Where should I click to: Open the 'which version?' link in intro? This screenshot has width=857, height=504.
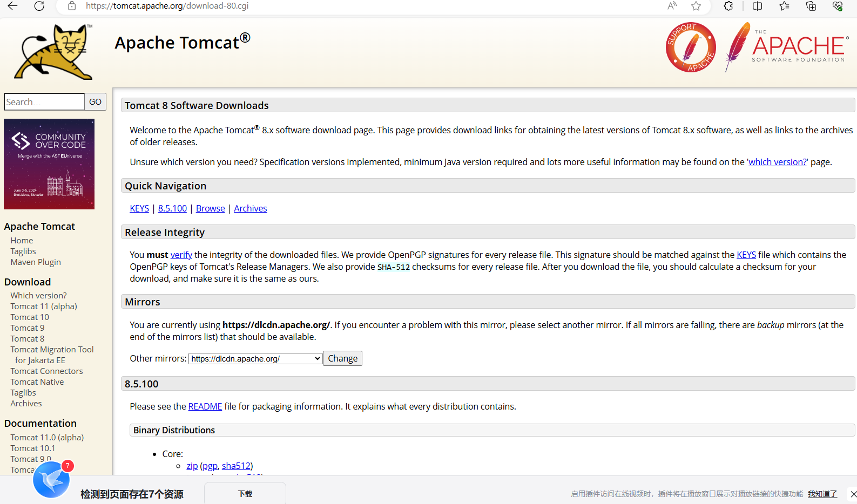coord(778,162)
